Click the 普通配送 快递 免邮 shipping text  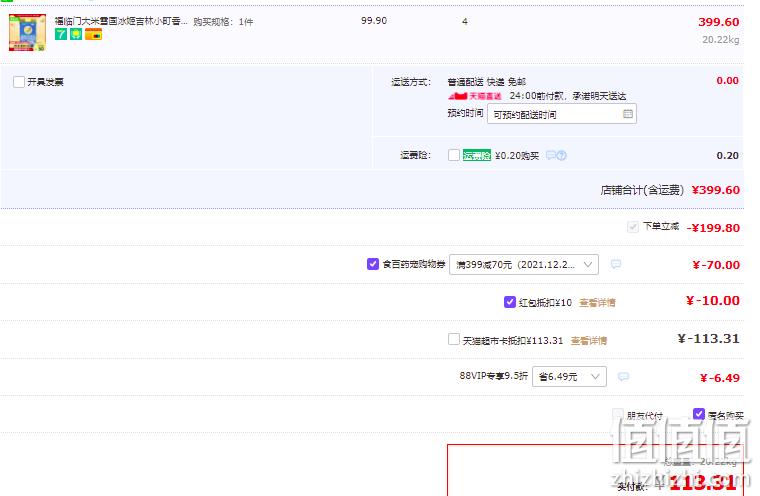click(x=487, y=81)
